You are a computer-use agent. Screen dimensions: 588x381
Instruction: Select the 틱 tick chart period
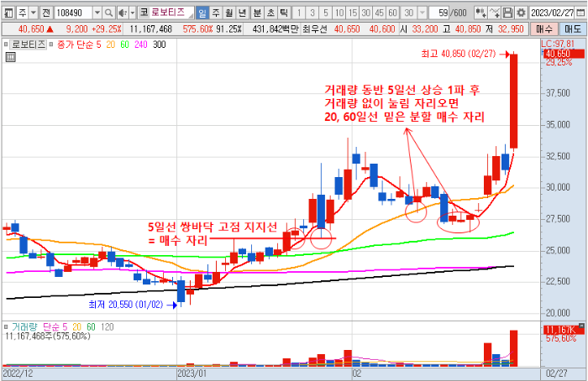[x=284, y=13]
